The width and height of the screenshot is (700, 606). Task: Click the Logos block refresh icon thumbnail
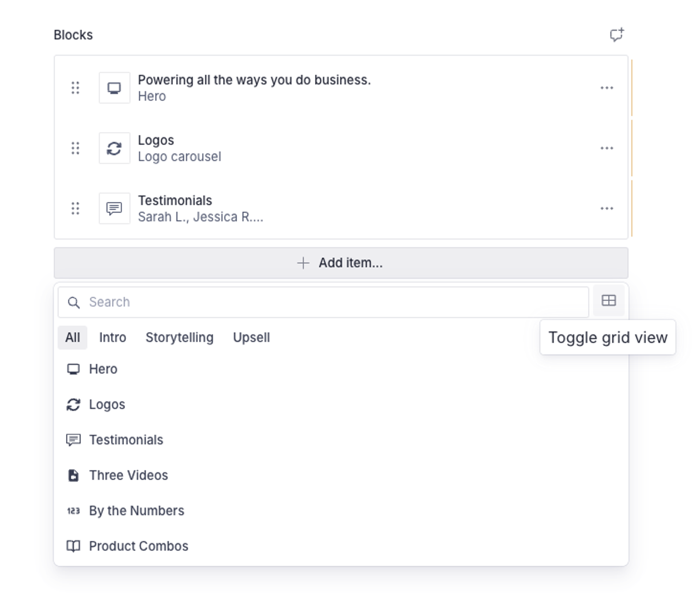[x=114, y=148]
